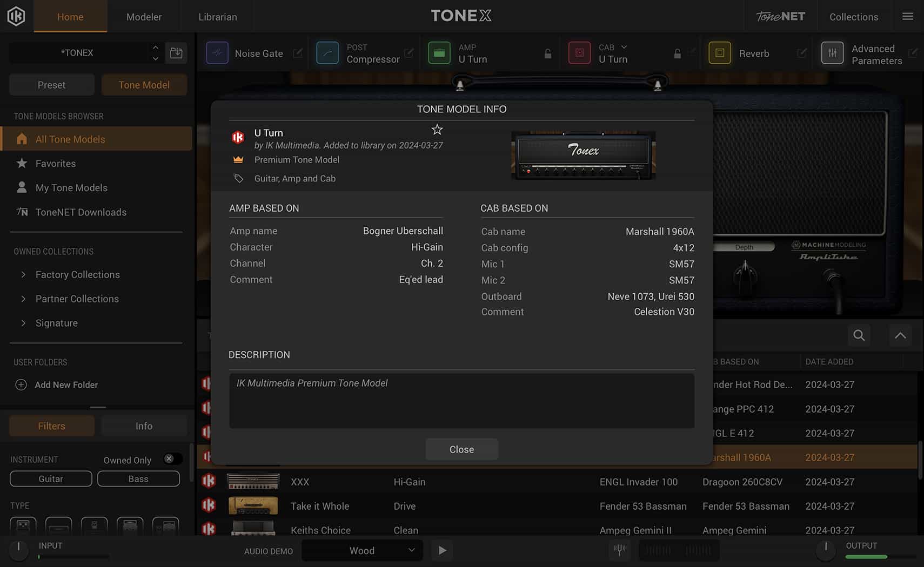Open the Collections menu
The image size is (924, 567).
point(853,17)
